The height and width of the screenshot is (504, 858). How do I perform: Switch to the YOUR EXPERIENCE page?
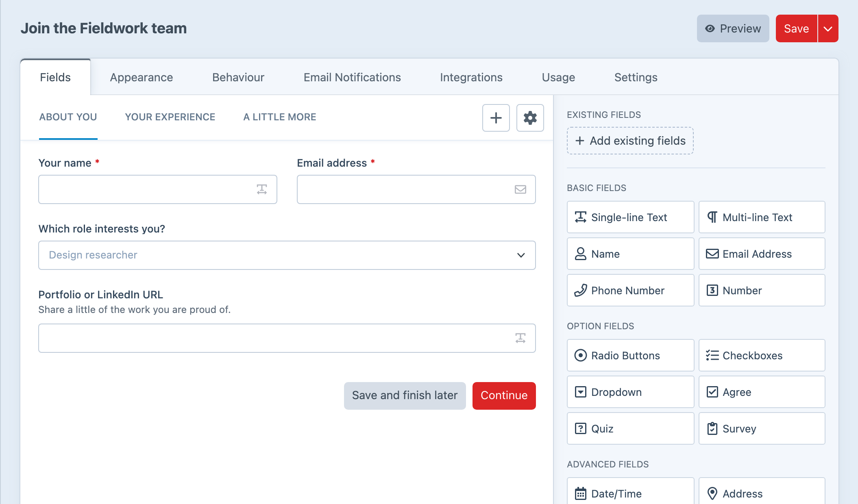point(170,117)
